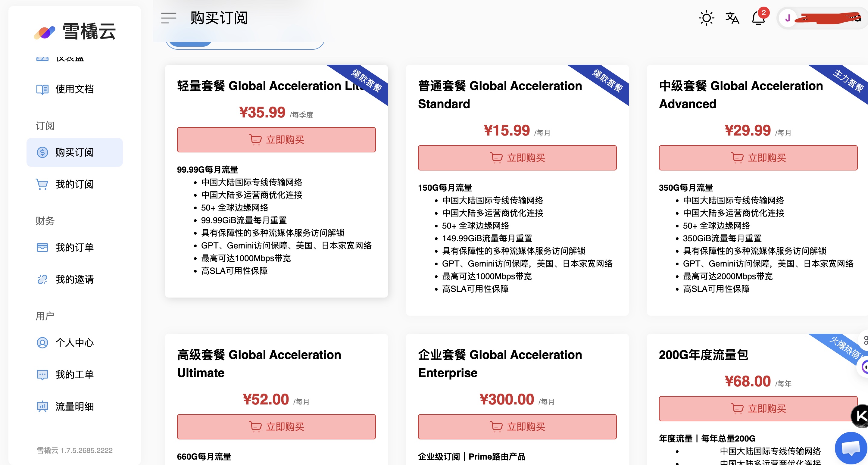This screenshot has width=868, height=465.
Task: Click 200G年度流量包 title
Action: point(704,355)
